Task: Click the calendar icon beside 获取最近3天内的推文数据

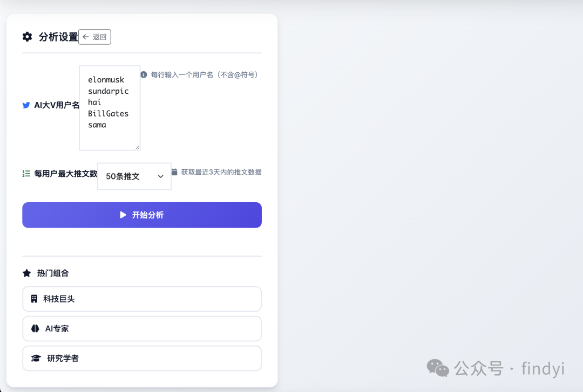Action: [x=174, y=172]
